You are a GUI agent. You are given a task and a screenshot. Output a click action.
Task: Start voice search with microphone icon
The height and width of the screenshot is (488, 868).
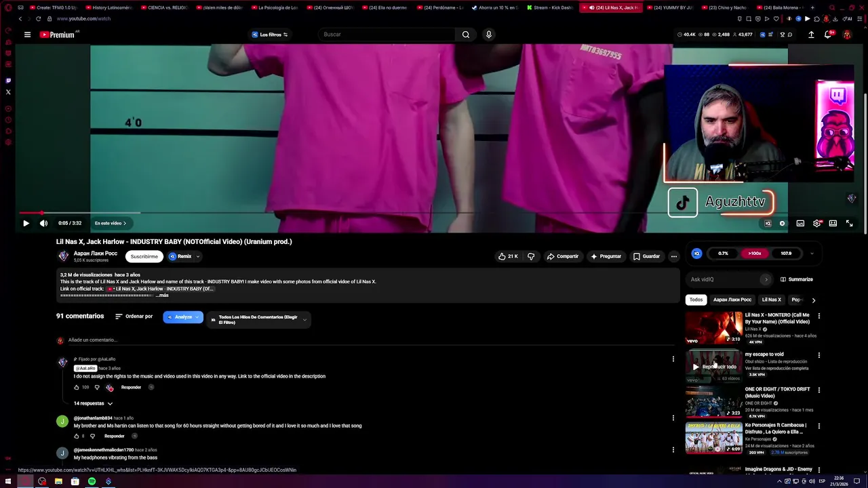click(x=488, y=35)
